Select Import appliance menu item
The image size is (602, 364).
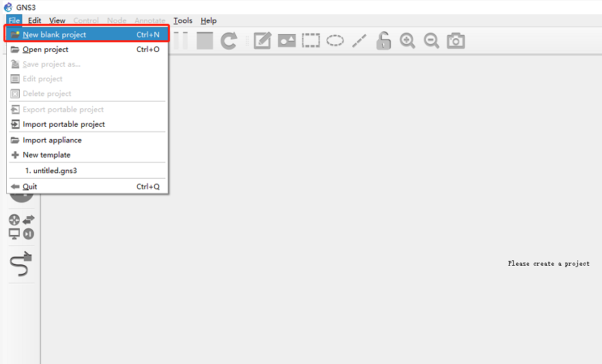coord(87,140)
